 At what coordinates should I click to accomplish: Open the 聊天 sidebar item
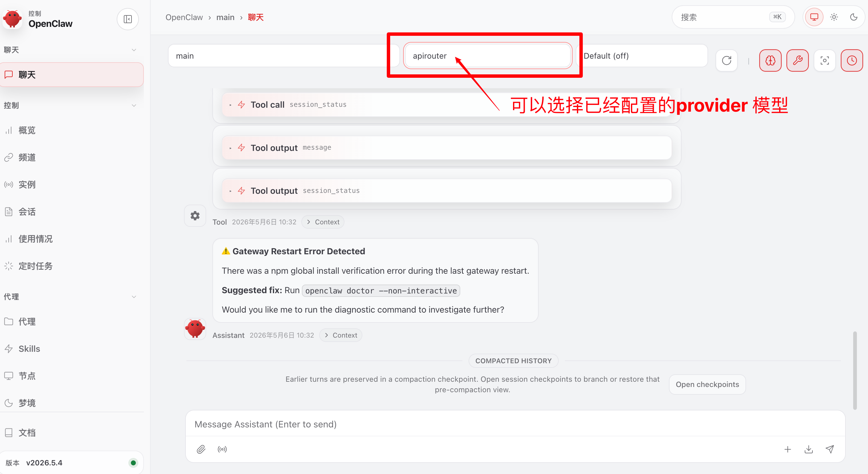pyautogui.click(x=72, y=74)
